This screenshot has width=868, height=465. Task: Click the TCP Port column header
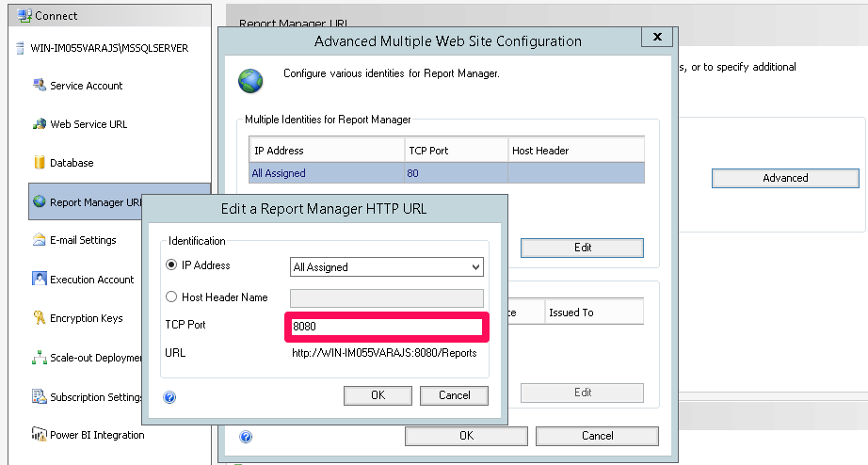point(457,150)
